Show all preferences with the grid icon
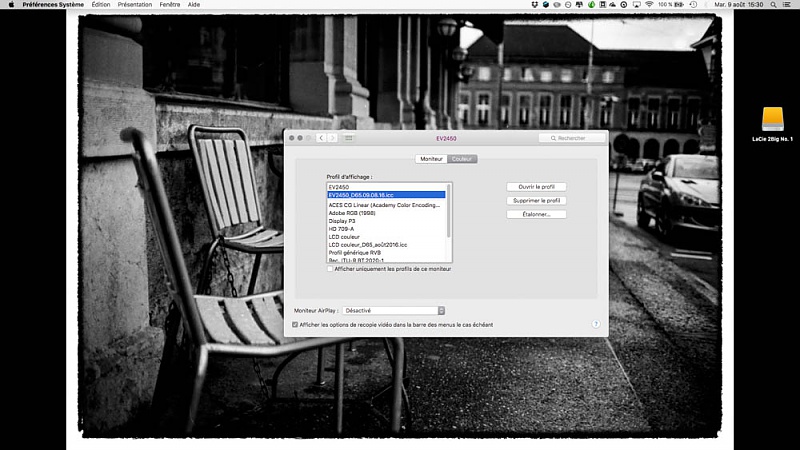 pos(349,137)
